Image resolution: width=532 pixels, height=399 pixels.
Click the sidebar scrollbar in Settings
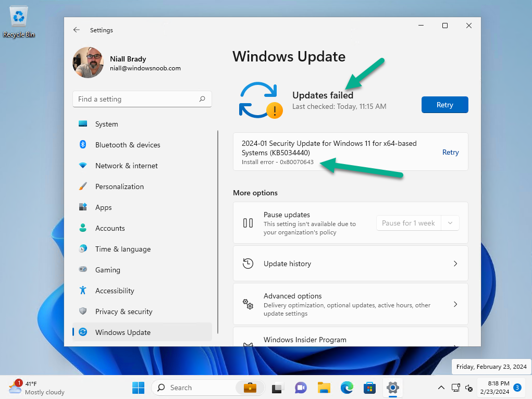(218, 232)
